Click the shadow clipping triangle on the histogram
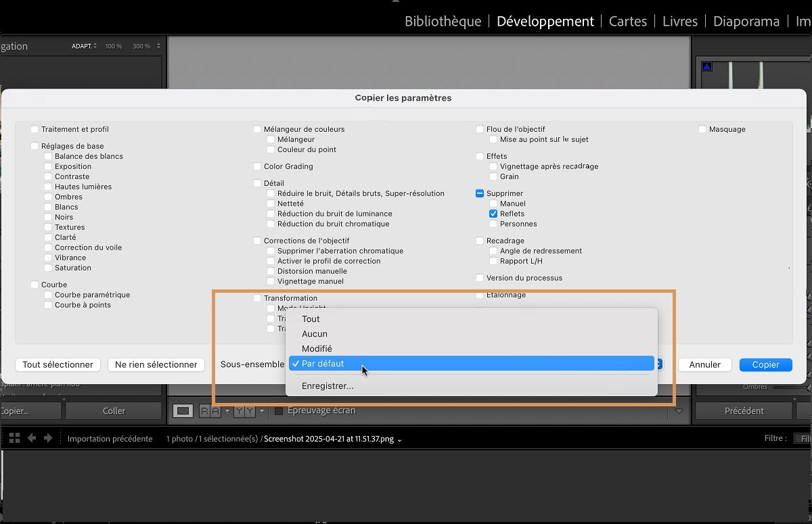This screenshot has width=812, height=524. pos(706,66)
